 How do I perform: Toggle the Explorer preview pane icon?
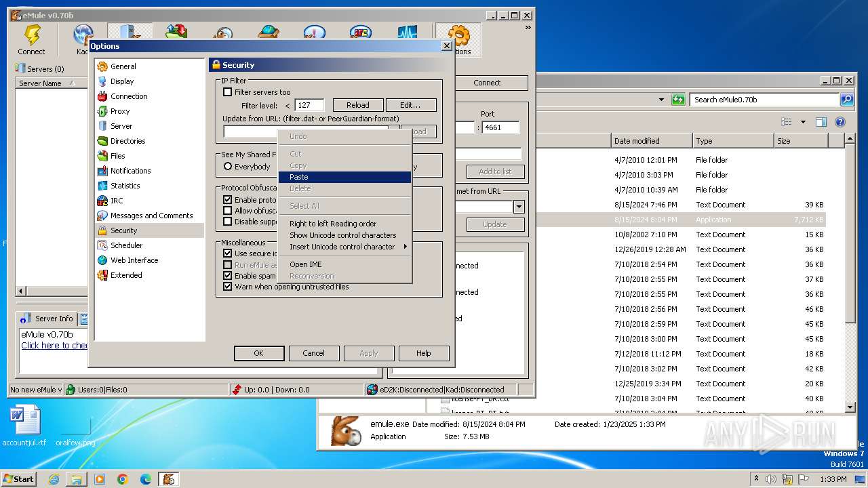(x=821, y=122)
